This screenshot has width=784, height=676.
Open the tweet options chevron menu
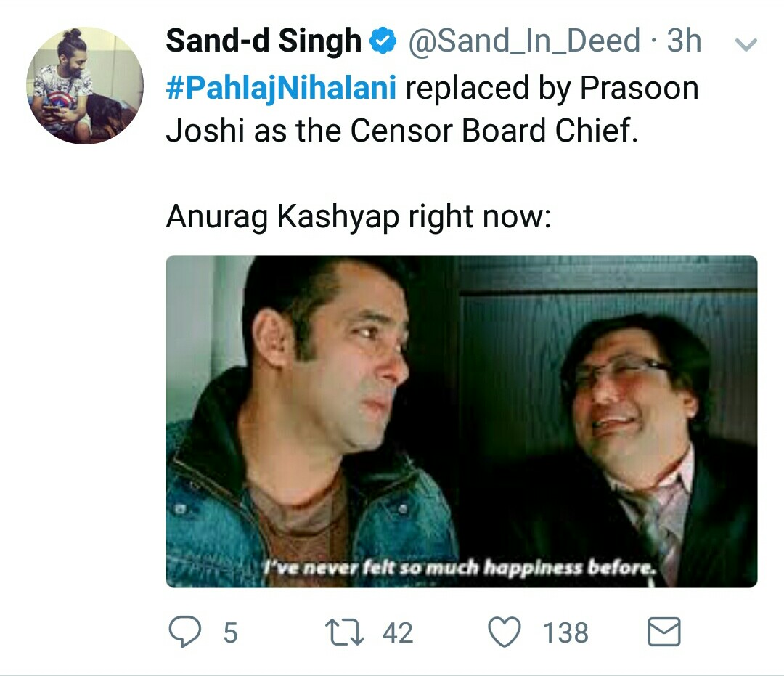click(746, 45)
